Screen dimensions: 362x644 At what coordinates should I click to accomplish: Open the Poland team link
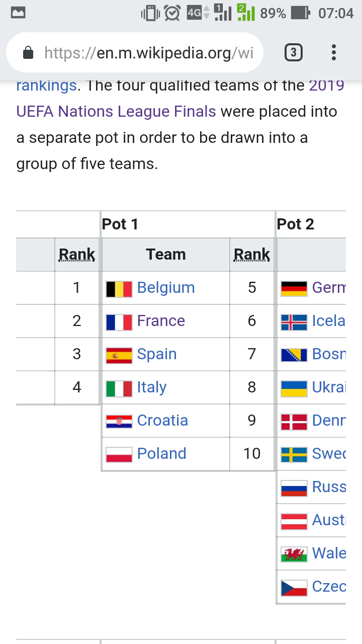[x=161, y=453]
